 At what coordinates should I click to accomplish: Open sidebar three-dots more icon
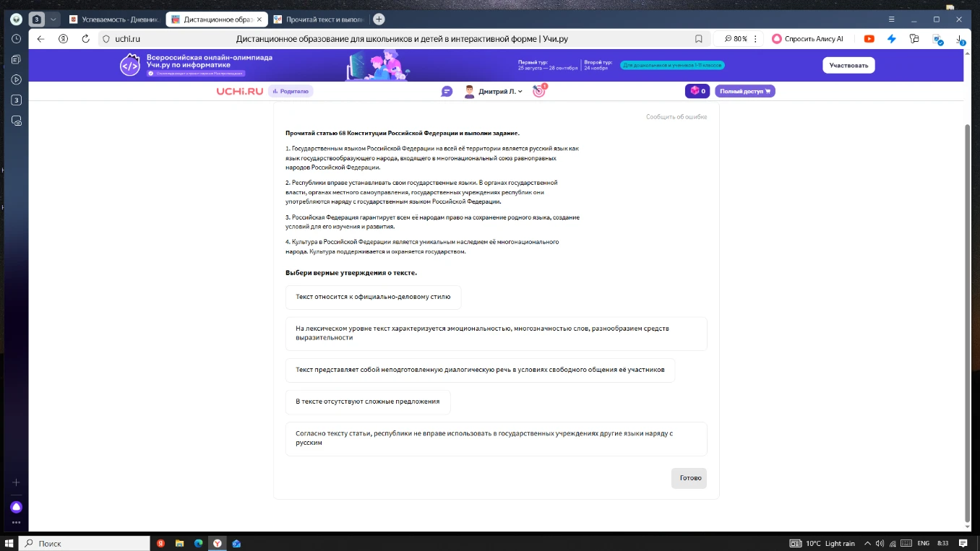pyautogui.click(x=17, y=522)
